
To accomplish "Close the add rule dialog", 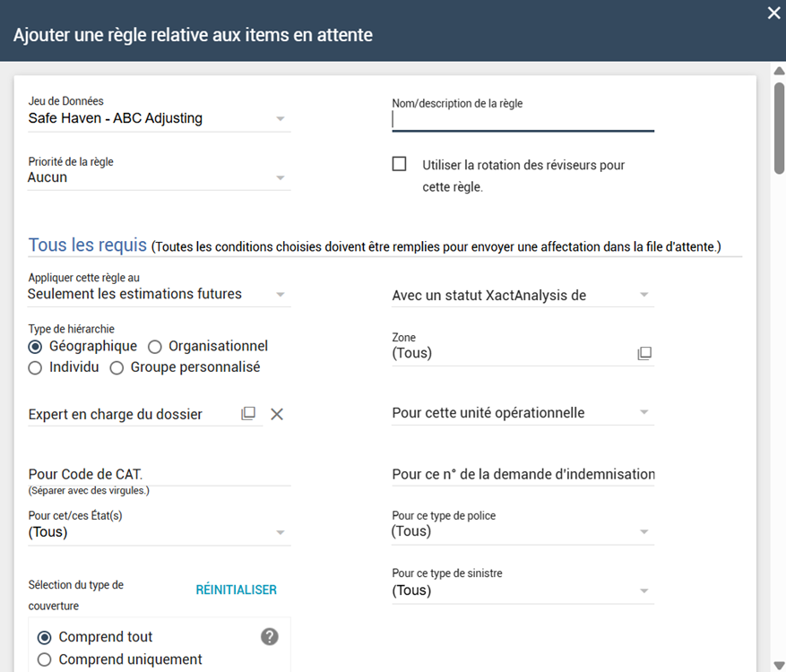I will pyautogui.click(x=774, y=13).
